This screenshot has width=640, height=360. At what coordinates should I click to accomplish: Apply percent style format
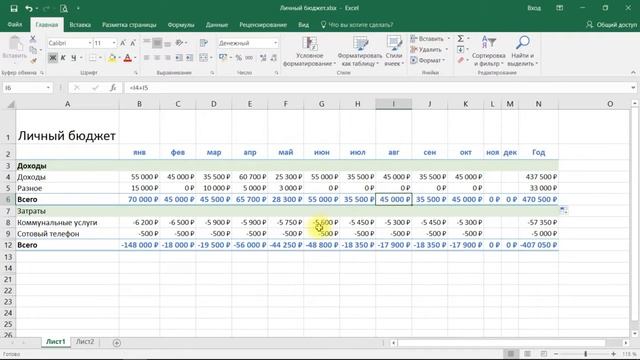pyautogui.click(x=239, y=58)
